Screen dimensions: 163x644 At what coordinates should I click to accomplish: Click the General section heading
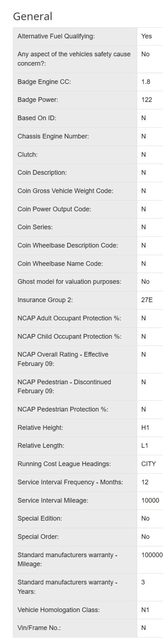(x=33, y=16)
